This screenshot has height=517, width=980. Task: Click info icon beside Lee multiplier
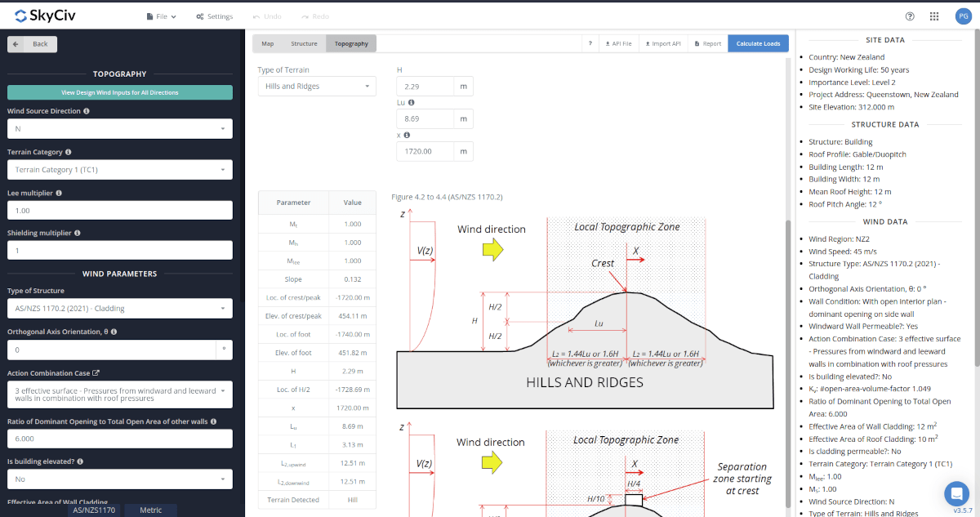point(59,194)
